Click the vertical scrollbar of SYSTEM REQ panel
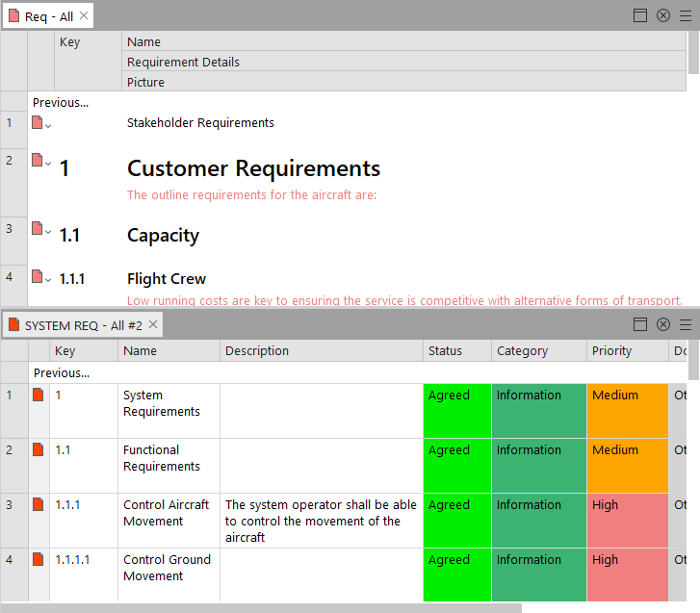Viewport: 700px width, 613px height. [693, 360]
